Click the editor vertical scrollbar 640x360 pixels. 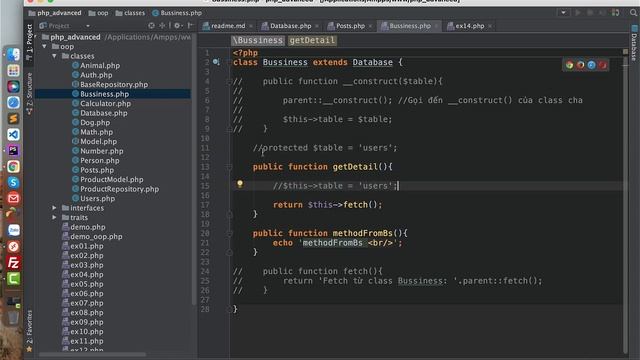tap(625, 204)
